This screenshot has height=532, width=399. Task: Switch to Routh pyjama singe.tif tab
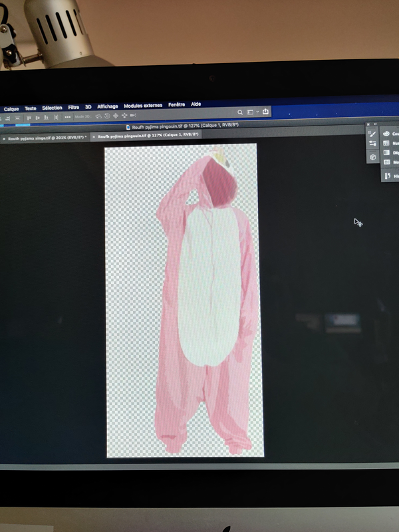[47, 138]
